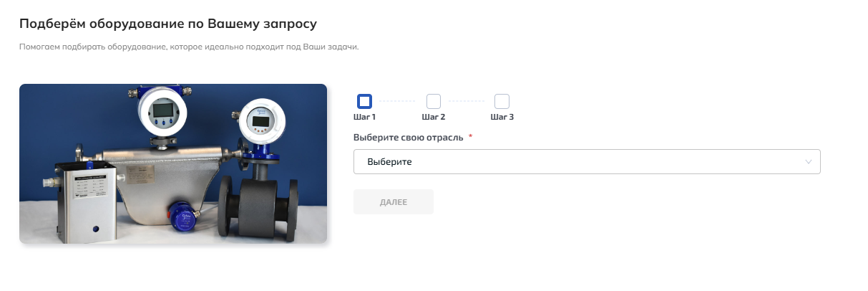
Task: Select the Шаг 1 step box
Action: pyautogui.click(x=364, y=101)
